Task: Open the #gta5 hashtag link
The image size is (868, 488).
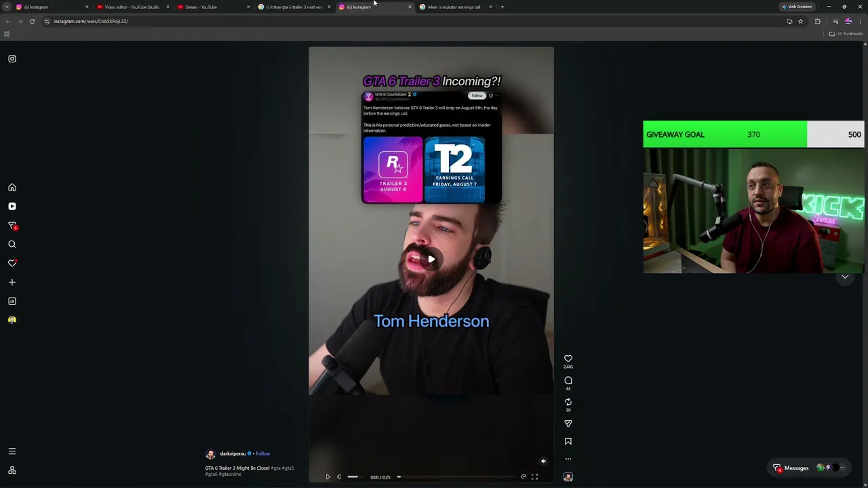Action: (288, 468)
